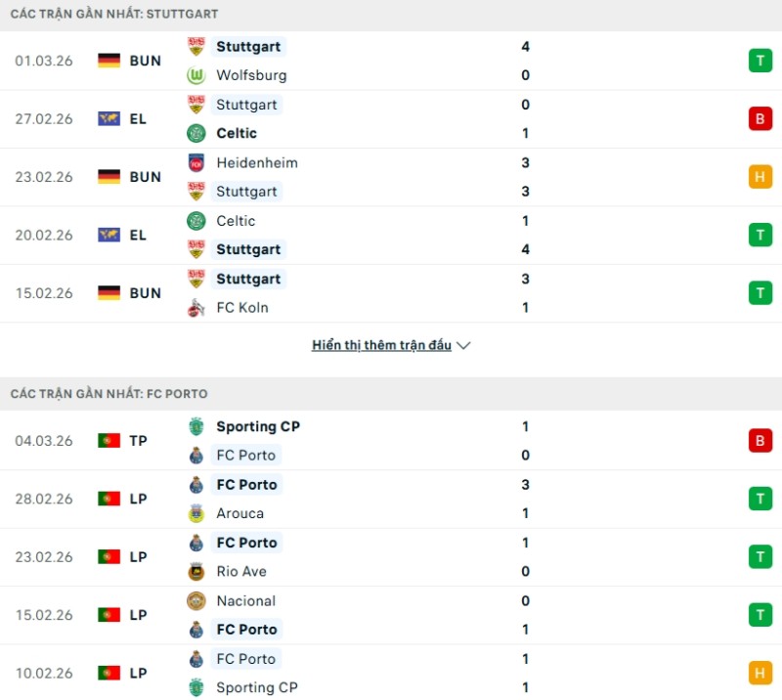Click the orange H badge for Porto vs Sporting
Image resolution: width=782 pixels, height=700 pixels.
point(760,673)
